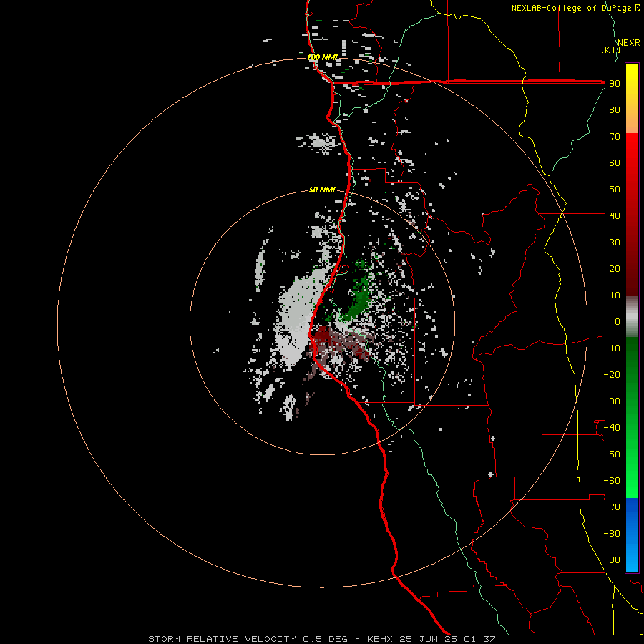Click the positive 60 scale label
Viewport: 644px width, 644px height.
pyautogui.click(x=615, y=162)
